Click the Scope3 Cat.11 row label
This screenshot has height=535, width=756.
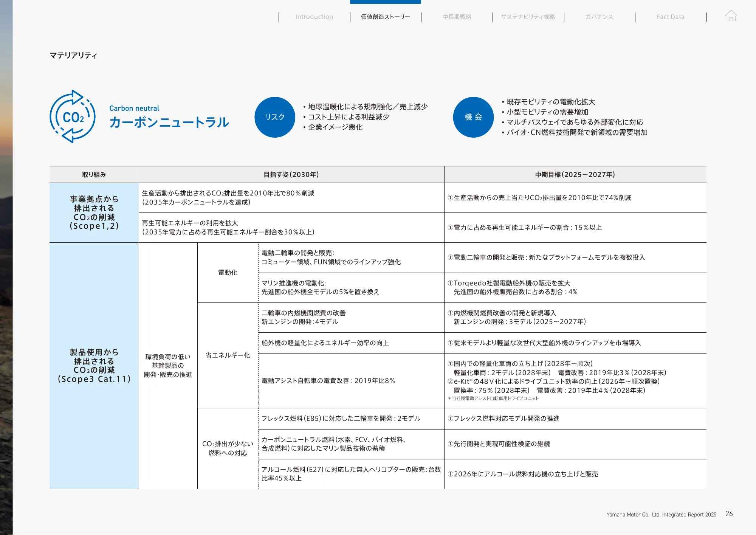tap(94, 366)
